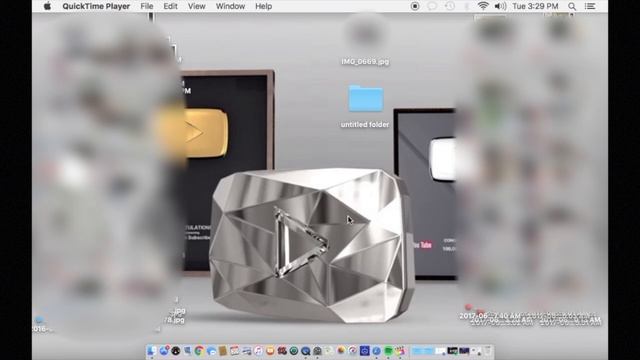This screenshot has width=640, height=360.
Task: Open the File menu
Action: click(147, 6)
